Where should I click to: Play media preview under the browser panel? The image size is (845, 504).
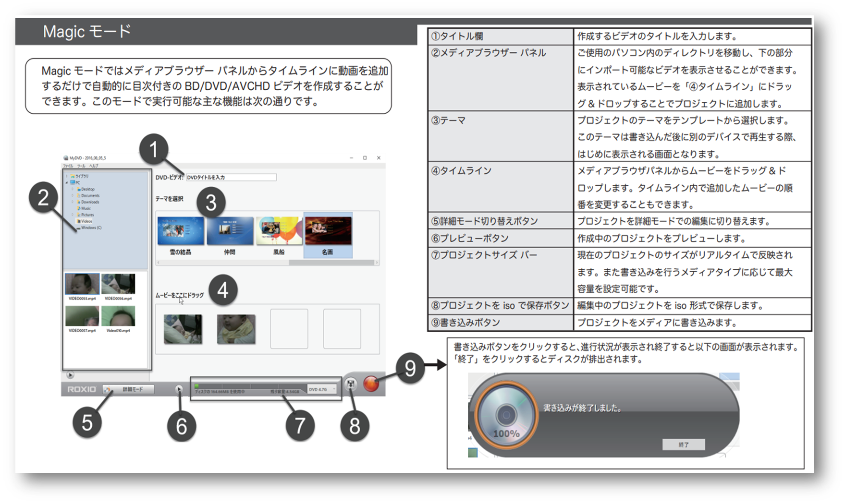(70, 375)
